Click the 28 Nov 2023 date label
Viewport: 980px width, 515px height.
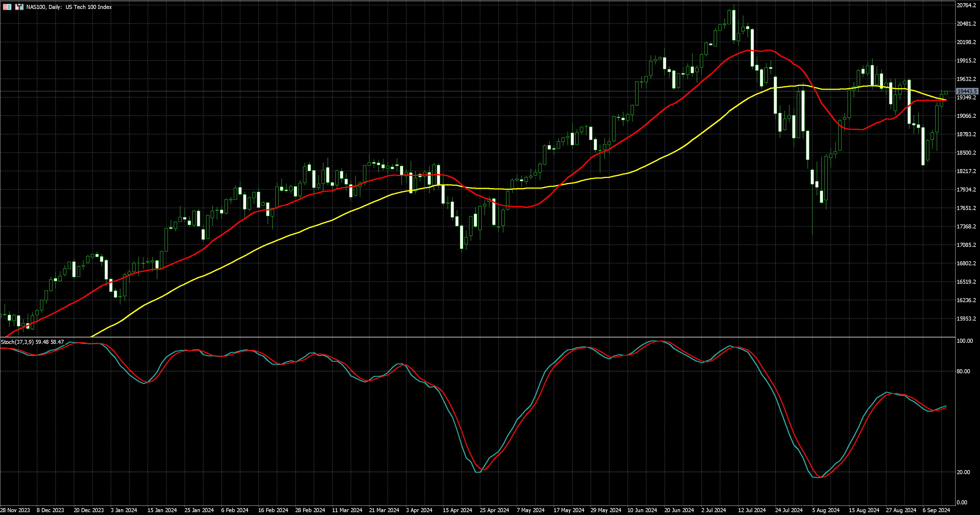click(x=15, y=510)
